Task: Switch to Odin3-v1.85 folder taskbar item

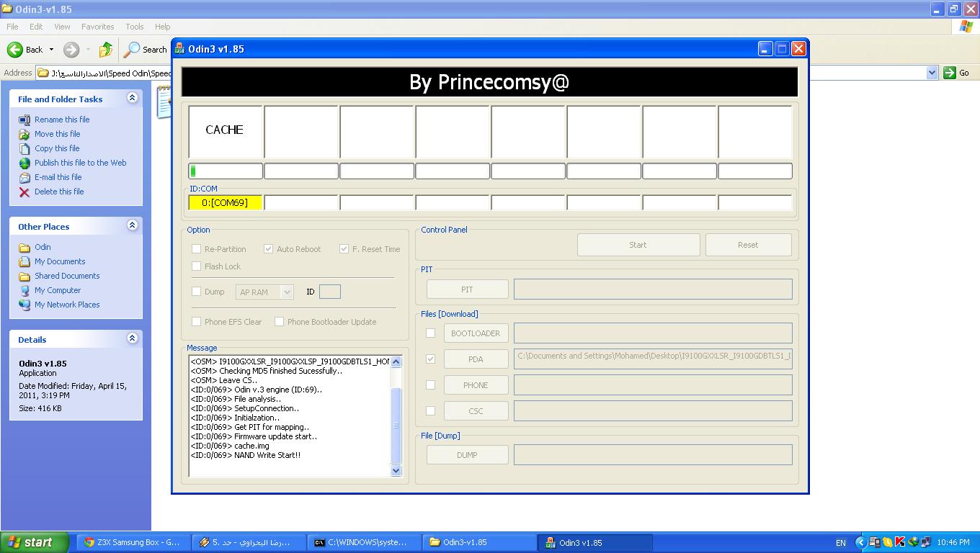Action: pyautogui.click(x=478, y=542)
